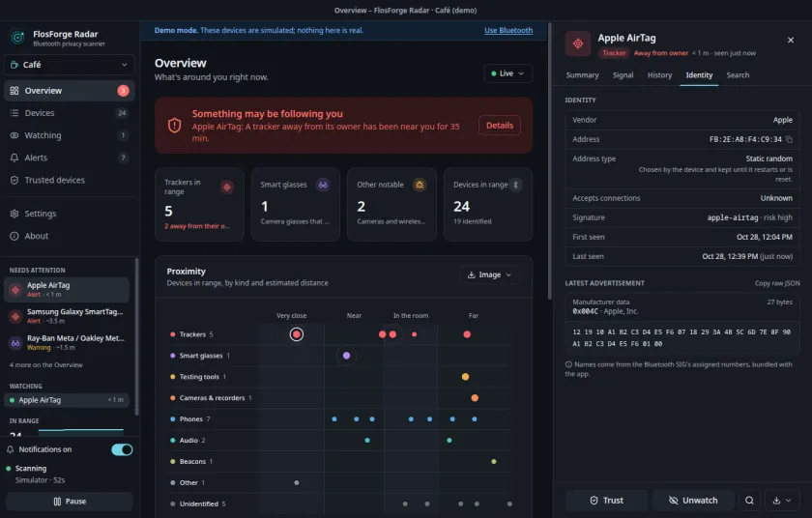
Task: Click the gray Other dot in Very close column
Action: coord(297,483)
